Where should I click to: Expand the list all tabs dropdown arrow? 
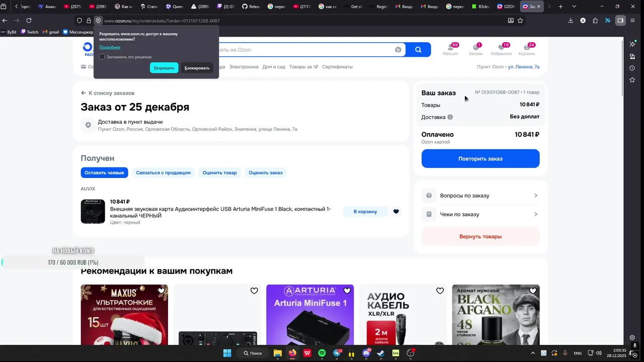coord(574,7)
